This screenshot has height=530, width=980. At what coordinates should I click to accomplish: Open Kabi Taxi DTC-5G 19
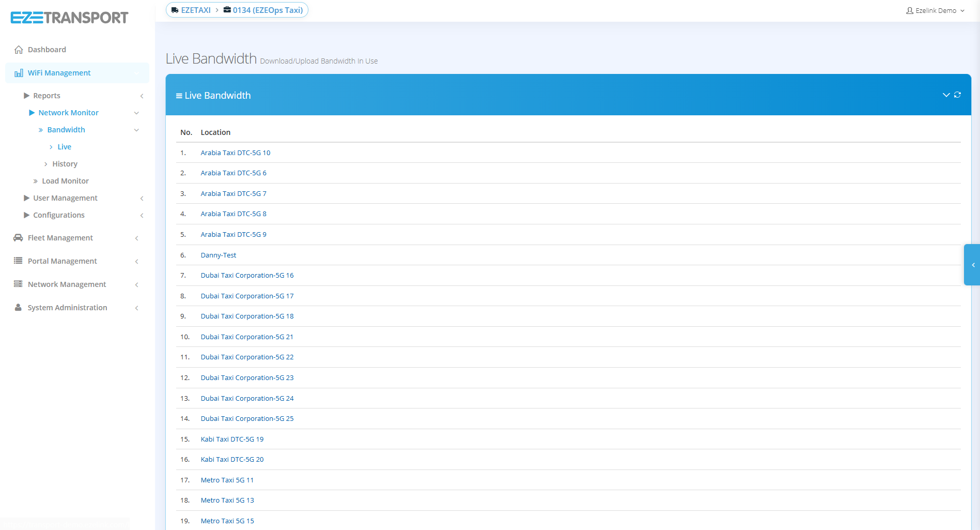232,439
